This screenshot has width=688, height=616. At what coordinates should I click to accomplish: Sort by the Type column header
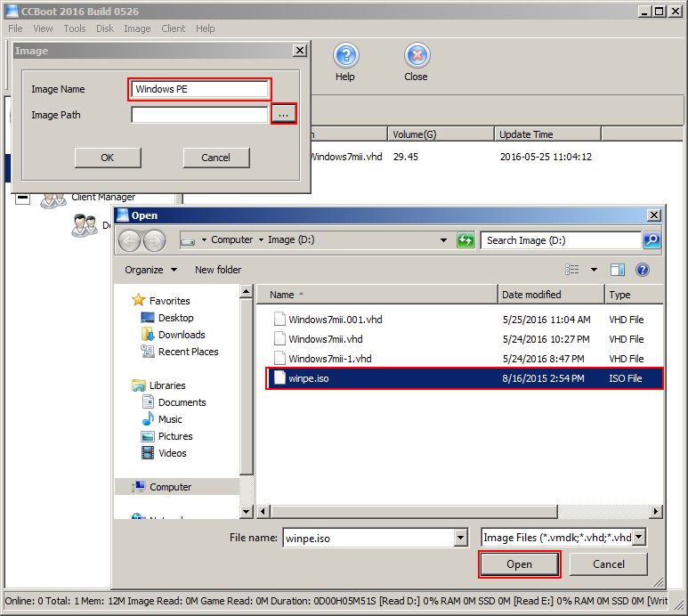[x=634, y=295]
